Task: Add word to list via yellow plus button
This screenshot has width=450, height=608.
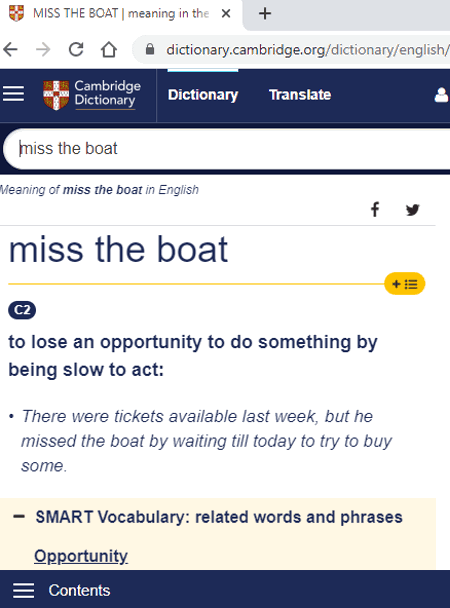Action: 405,284
